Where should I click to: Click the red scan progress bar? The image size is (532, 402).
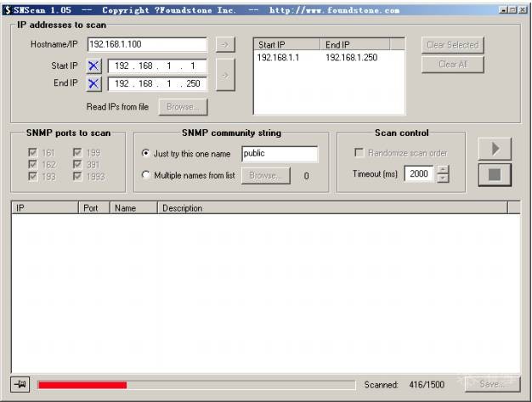click(82, 385)
